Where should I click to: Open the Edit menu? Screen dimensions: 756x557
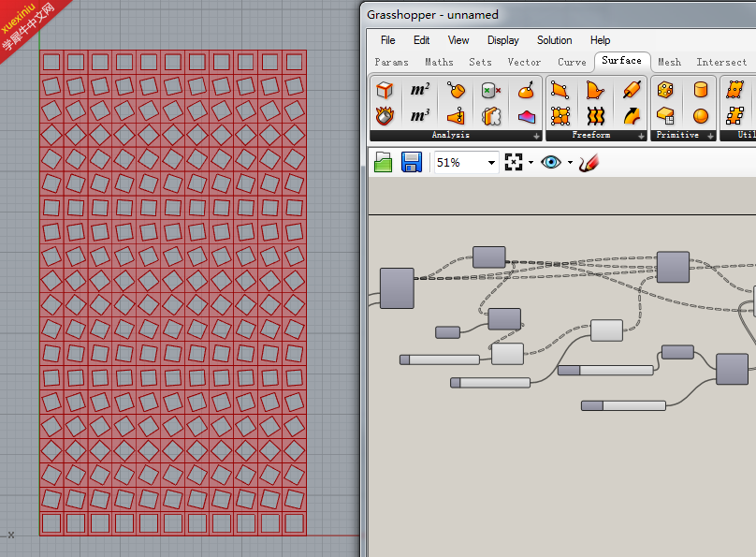(x=421, y=40)
